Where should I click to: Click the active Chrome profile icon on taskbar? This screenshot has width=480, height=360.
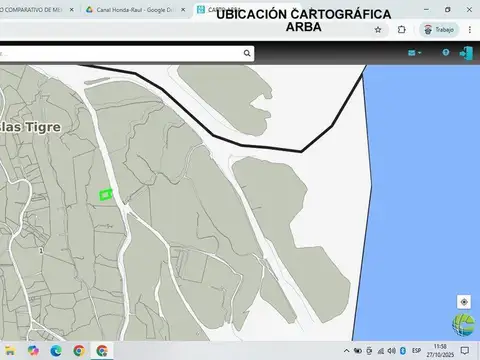pos(102,351)
